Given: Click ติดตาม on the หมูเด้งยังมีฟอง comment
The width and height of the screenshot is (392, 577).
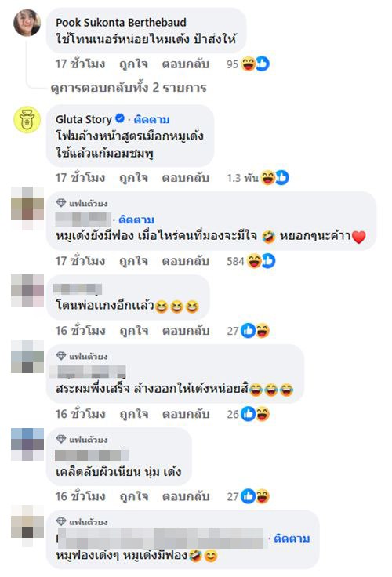Looking at the screenshot, I should click(136, 220).
